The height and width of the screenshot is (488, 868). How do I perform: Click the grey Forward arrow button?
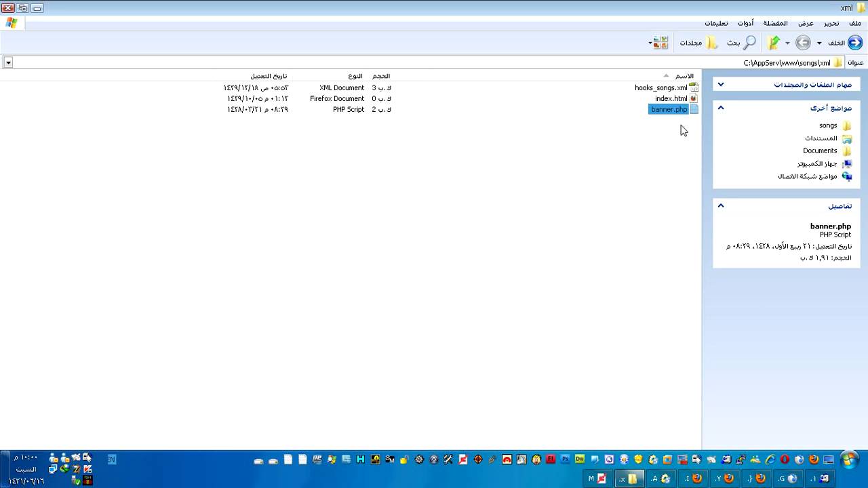pyautogui.click(x=803, y=43)
